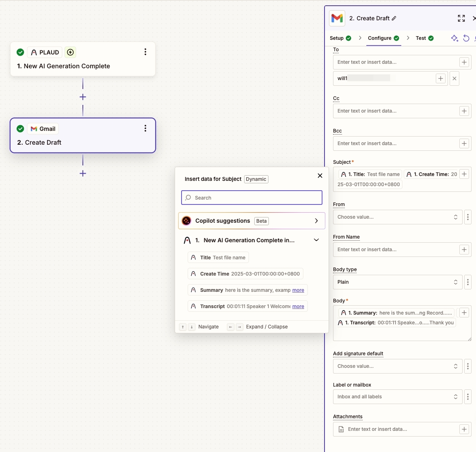476x452 pixels.
Task: Close the Insert data for Subject popup
Action: click(320, 176)
